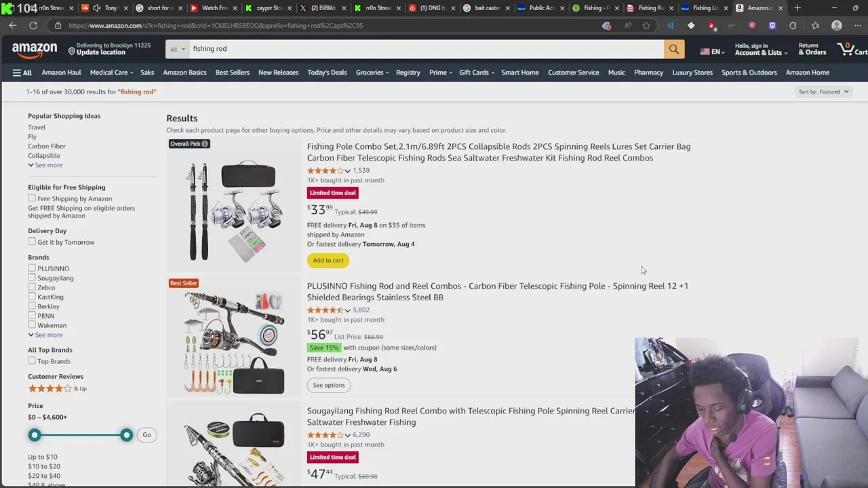Viewport: 868px width, 488px height.
Task: Open a new browser tab with plus icon
Action: tap(797, 8)
